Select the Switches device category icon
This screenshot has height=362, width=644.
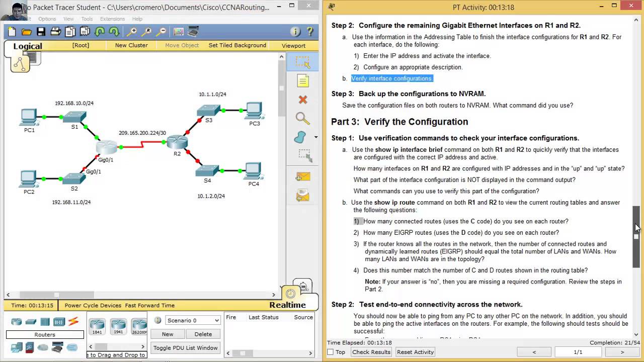[31, 322]
